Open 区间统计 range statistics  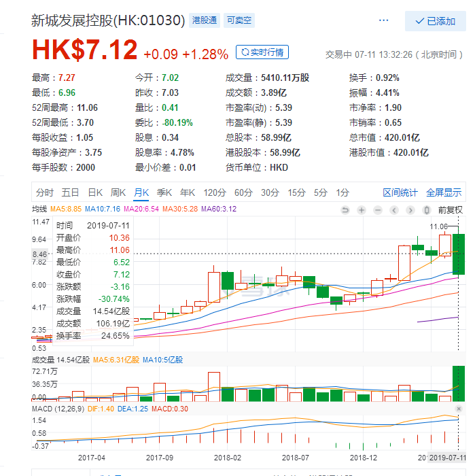(x=400, y=192)
